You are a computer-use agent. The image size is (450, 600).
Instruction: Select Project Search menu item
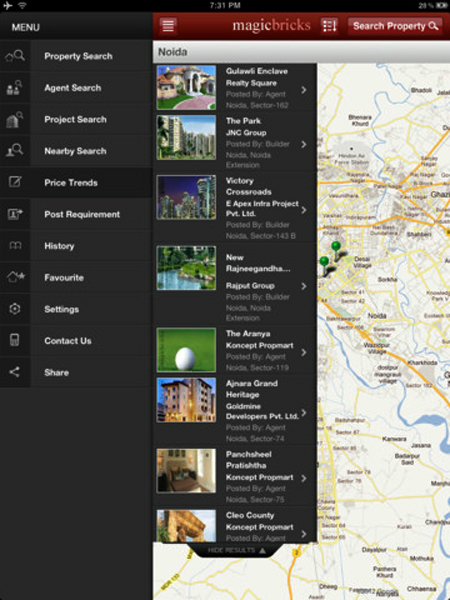pyautogui.click(x=76, y=119)
